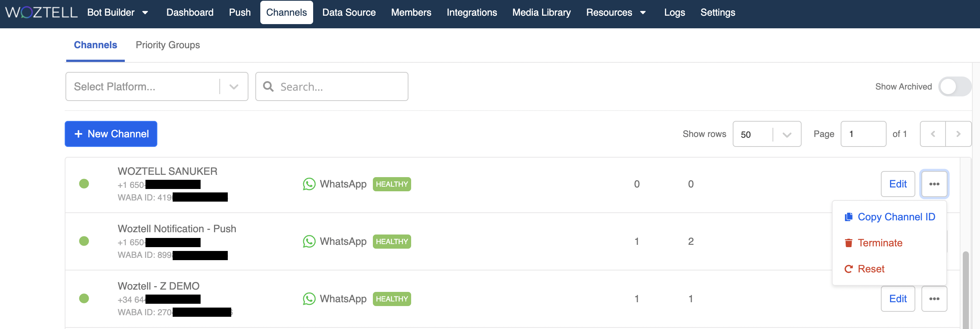Open the Push menu item
Screen dimensions: 980x329
click(x=240, y=13)
